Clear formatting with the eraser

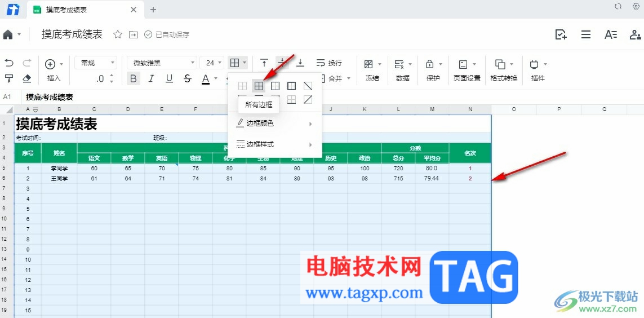point(26,78)
